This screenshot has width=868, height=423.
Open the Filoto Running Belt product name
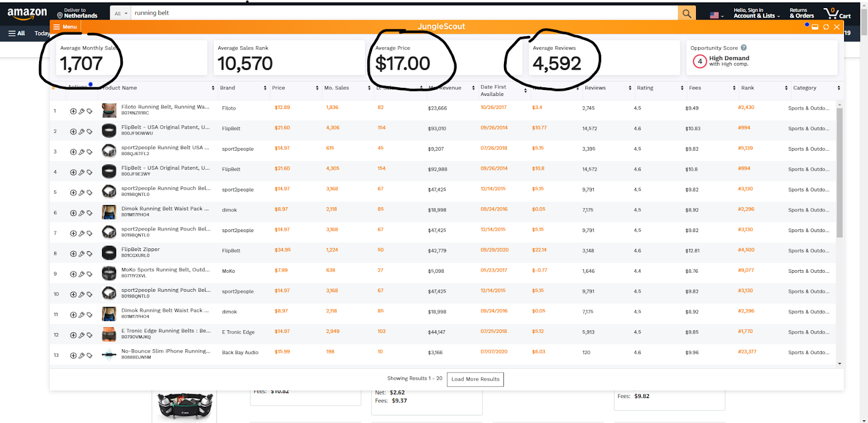point(165,107)
